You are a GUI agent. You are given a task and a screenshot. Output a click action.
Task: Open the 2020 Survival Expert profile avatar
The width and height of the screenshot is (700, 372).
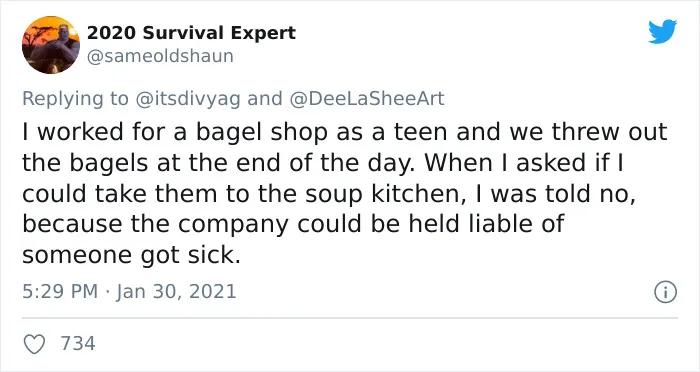[x=51, y=45]
